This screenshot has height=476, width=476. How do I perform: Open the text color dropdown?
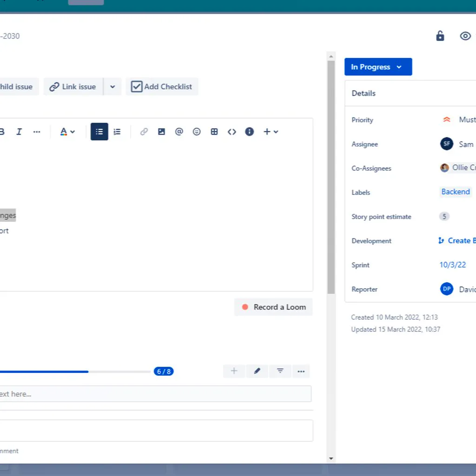click(67, 132)
